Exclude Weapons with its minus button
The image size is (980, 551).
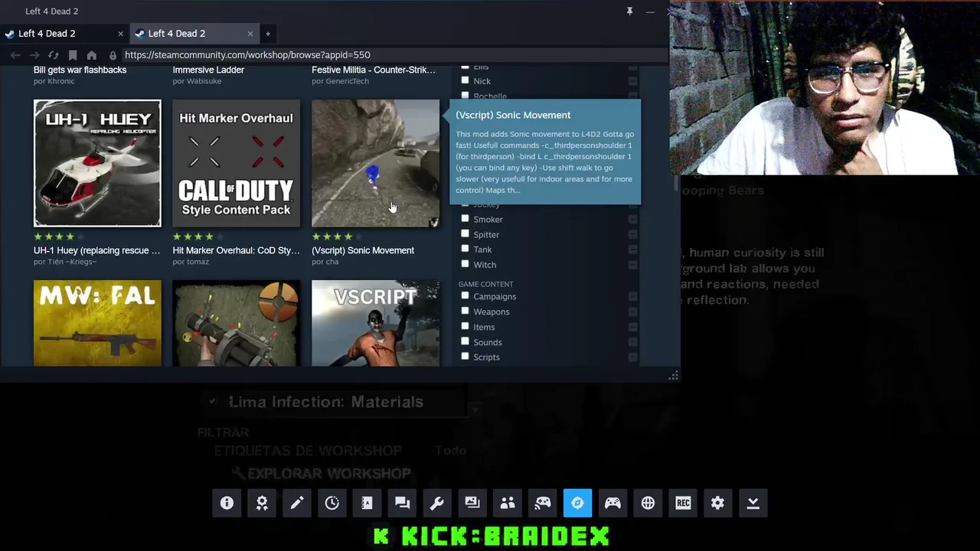point(632,312)
